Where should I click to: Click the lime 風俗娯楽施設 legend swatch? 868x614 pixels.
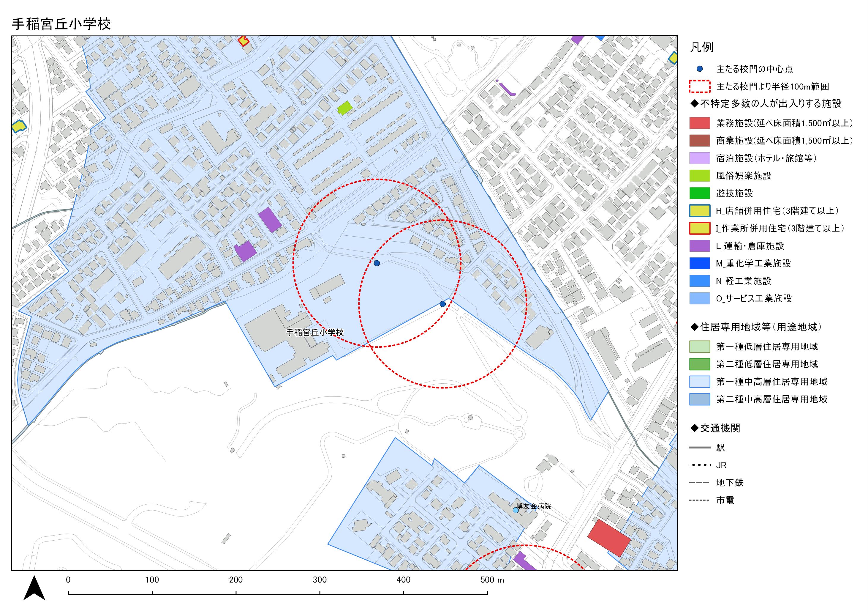click(x=700, y=176)
